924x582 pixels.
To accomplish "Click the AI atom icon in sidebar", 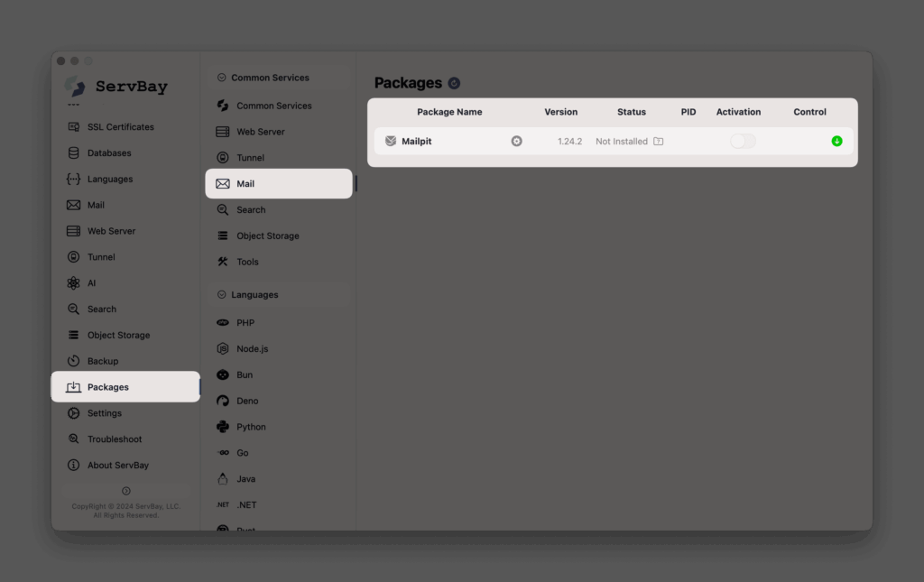I will click(74, 283).
